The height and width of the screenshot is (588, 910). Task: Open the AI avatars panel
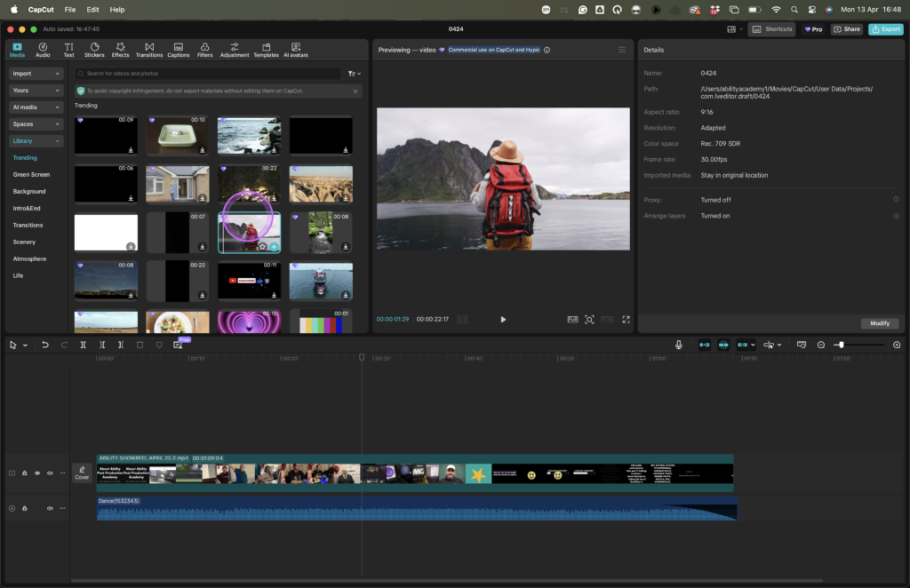tap(295, 49)
